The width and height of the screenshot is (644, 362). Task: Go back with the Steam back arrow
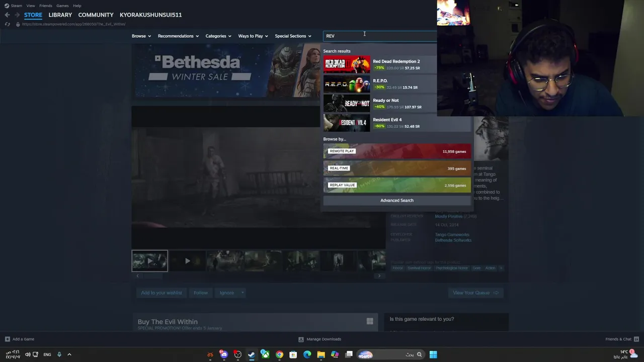[7, 15]
